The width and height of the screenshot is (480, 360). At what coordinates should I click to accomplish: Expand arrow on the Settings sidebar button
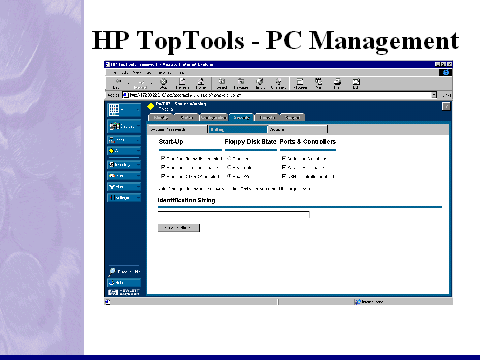[138, 198]
